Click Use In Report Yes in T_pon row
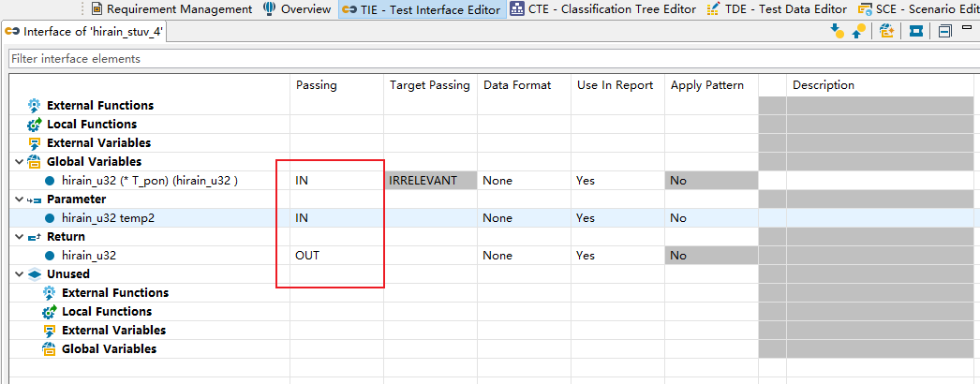980x384 pixels. 617,181
